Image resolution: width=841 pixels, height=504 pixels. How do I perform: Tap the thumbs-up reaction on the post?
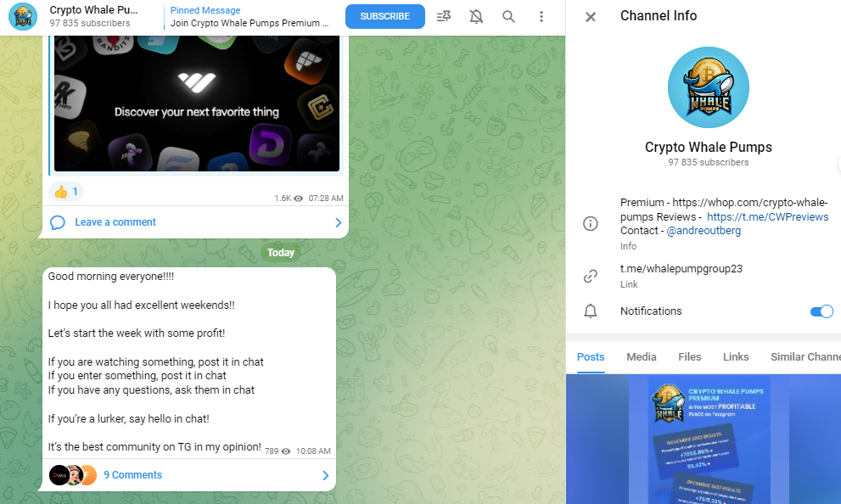65,192
